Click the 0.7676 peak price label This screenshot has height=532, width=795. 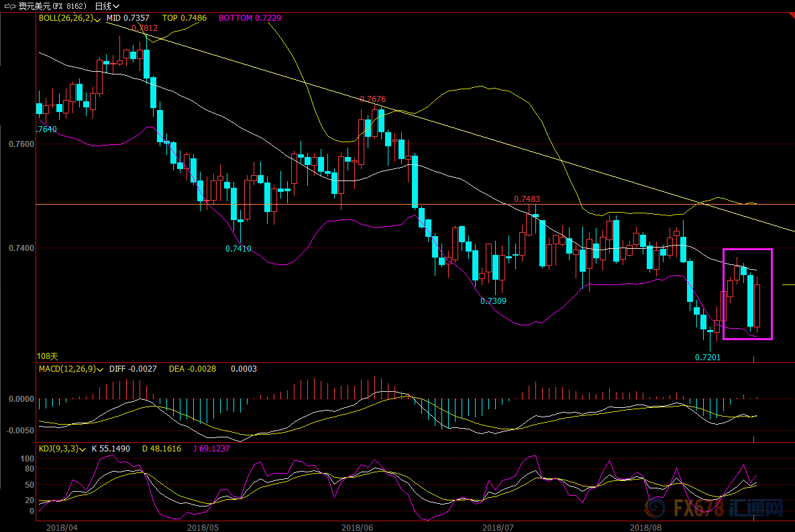coord(372,99)
